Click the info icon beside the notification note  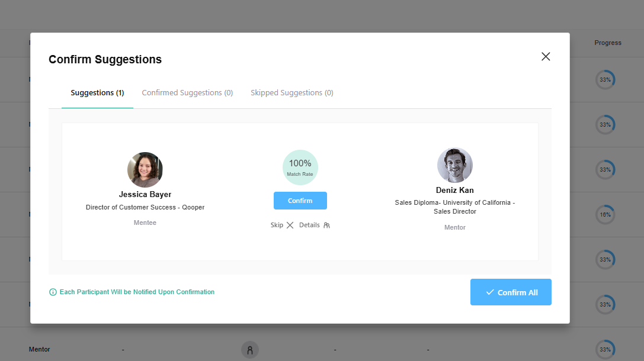pos(53,292)
